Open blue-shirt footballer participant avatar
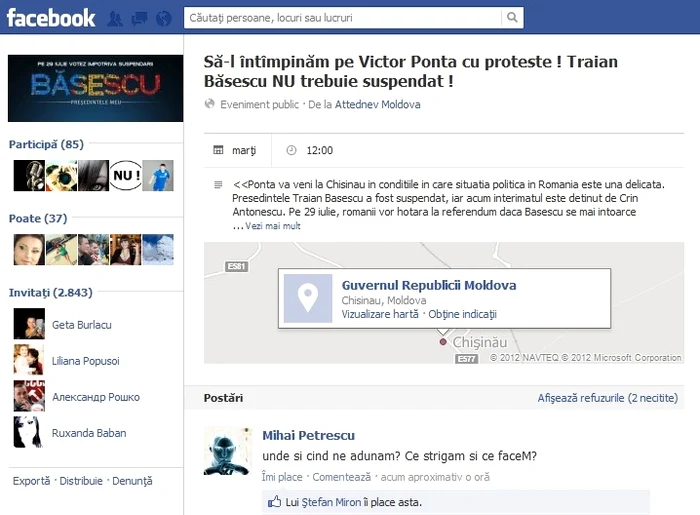700x515 pixels. coord(158,175)
